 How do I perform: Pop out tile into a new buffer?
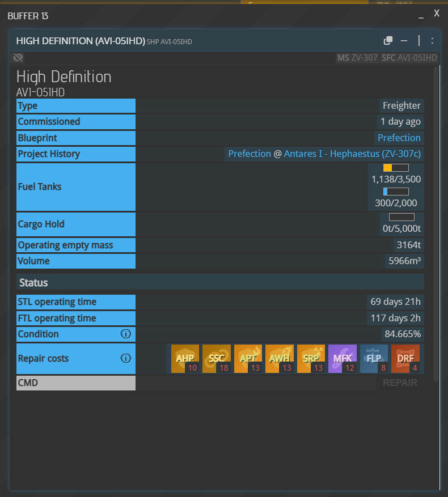tap(388, 40)
